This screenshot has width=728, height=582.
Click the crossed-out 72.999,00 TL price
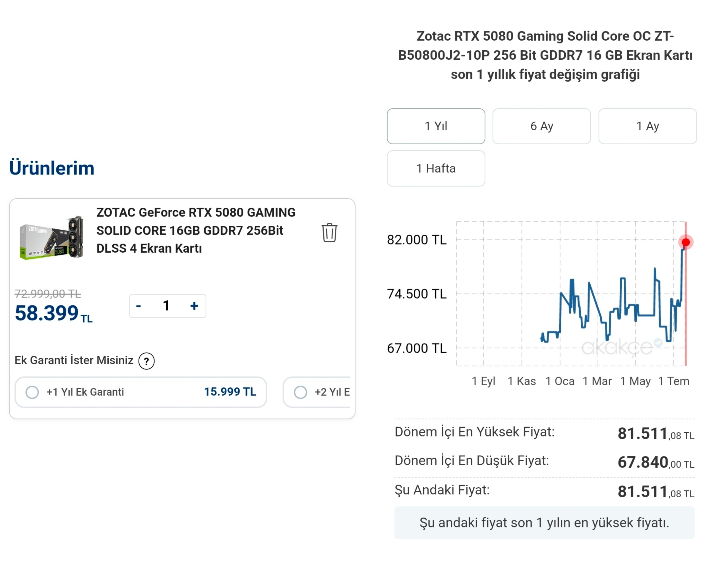point(47,294)
